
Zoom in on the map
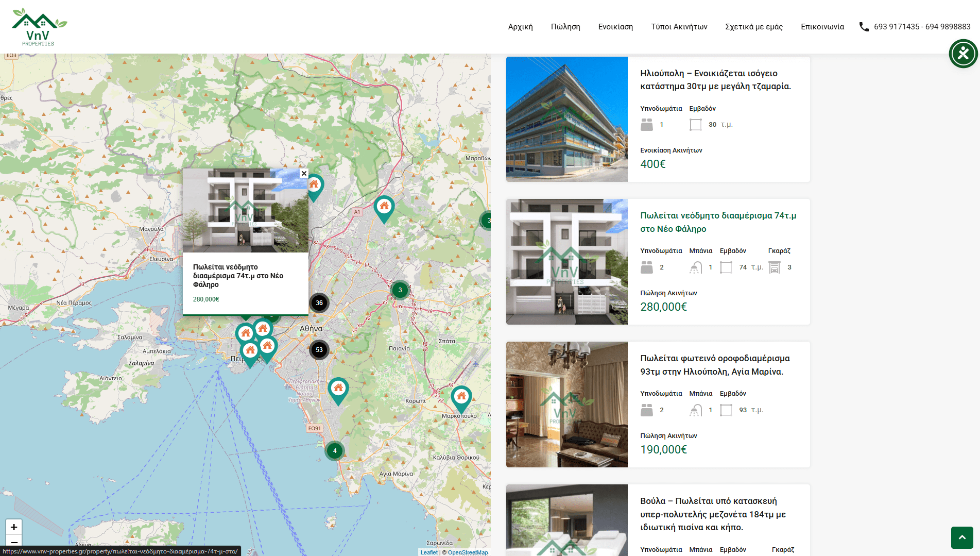[x=14, y=527]
